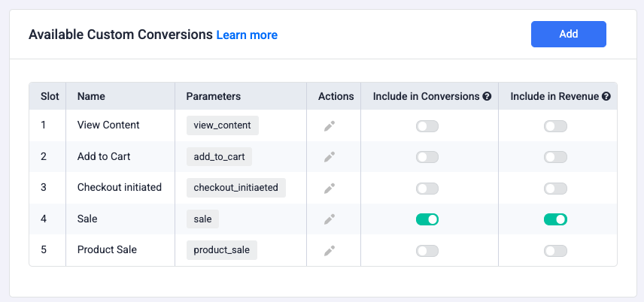This screenshot has width=644, height=302.
Task: Turn off Include in Revenue for Sale
Action: pos(555,219)
